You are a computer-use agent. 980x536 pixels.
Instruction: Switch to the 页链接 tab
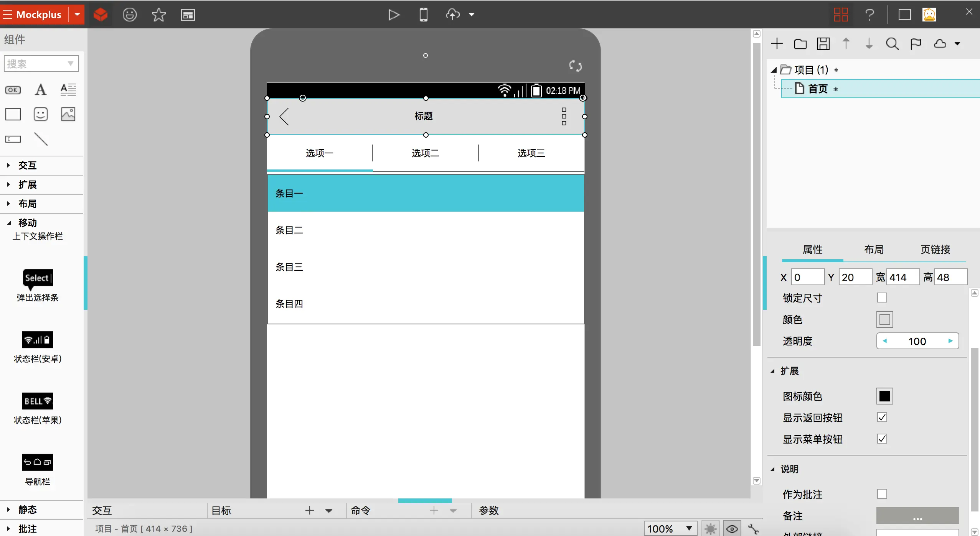click(935, 250)
